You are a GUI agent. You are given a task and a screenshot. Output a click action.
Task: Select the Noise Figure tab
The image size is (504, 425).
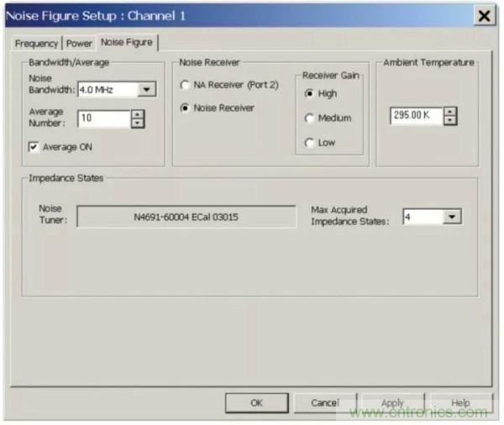click(126, 42)
